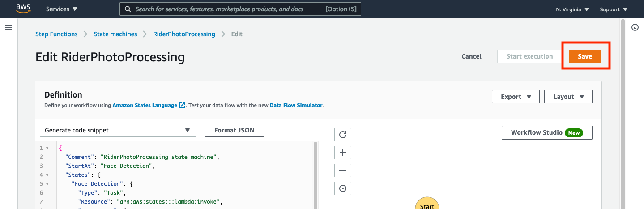Screen dimensions: 644x209
Task: Open the hamburger navigation menu icon
Action: [8, 28]
